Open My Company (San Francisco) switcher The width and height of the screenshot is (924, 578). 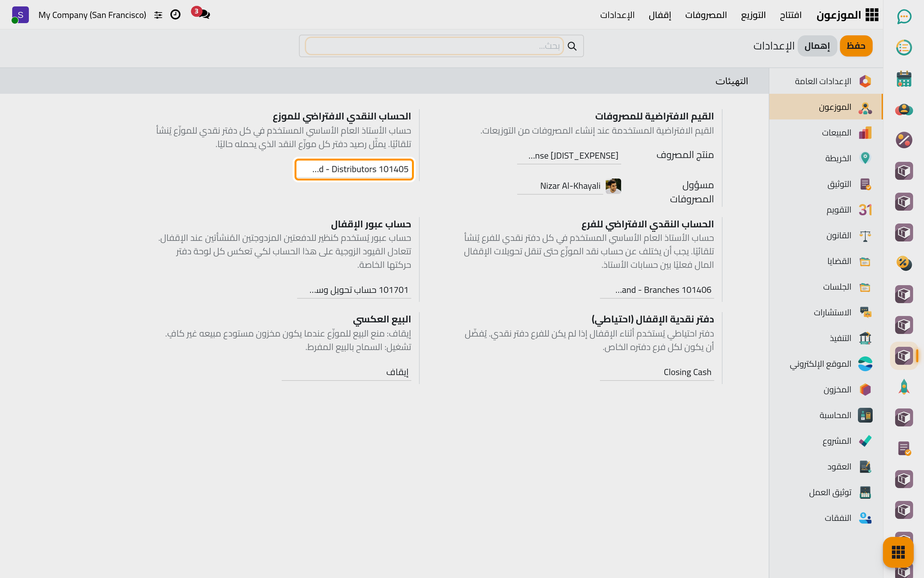[x=92, y=15]
